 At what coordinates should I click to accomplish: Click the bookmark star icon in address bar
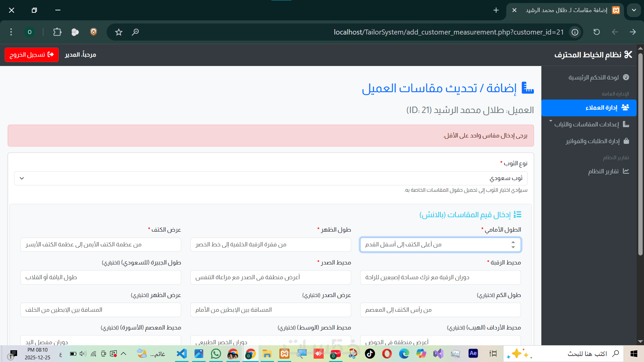coord(119,32)
